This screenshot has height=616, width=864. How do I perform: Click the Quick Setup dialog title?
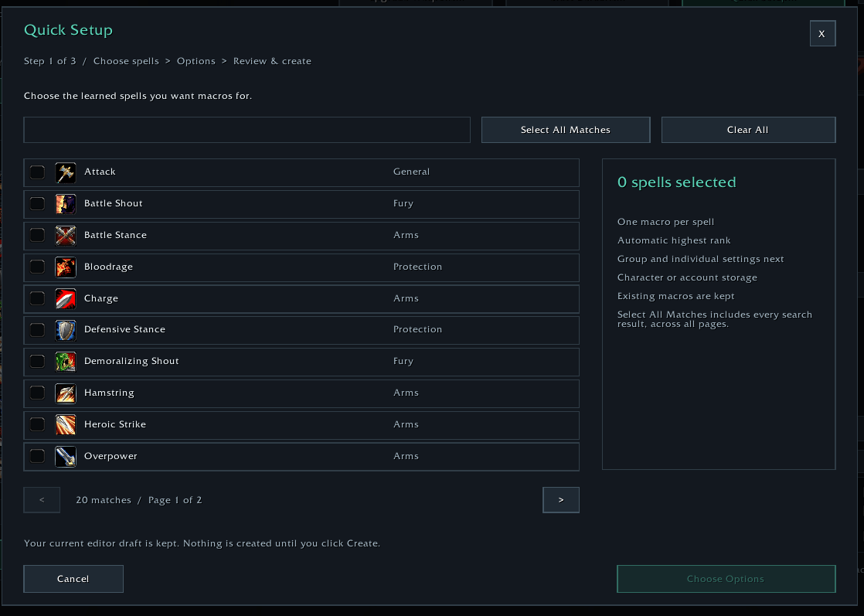click(68, 30)
